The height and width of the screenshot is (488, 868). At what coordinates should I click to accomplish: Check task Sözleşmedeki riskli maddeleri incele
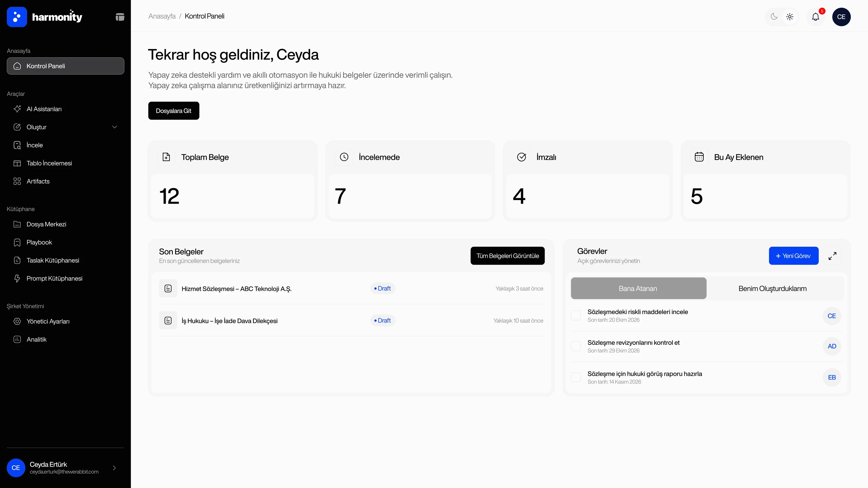576,316
